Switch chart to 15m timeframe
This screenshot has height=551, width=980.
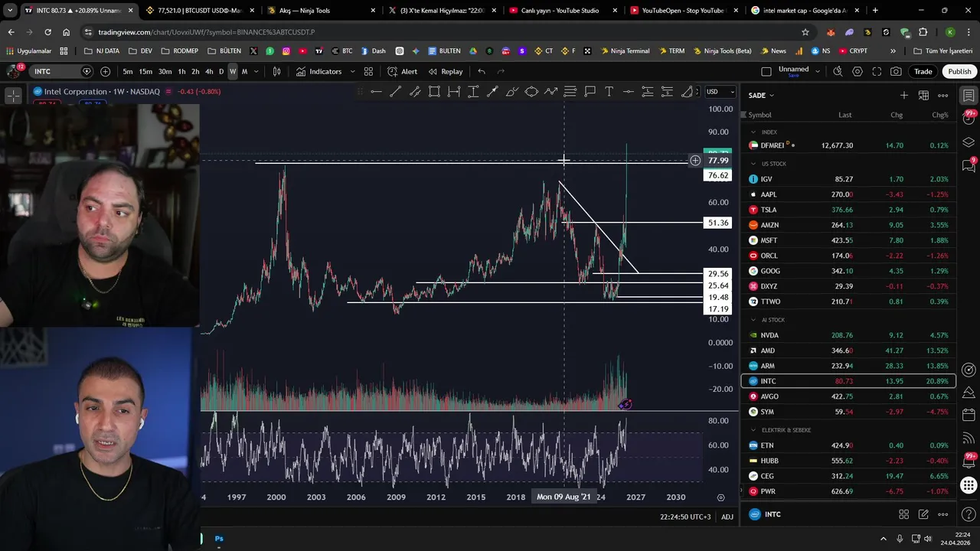pyautogui.click(x=145, y=71)
